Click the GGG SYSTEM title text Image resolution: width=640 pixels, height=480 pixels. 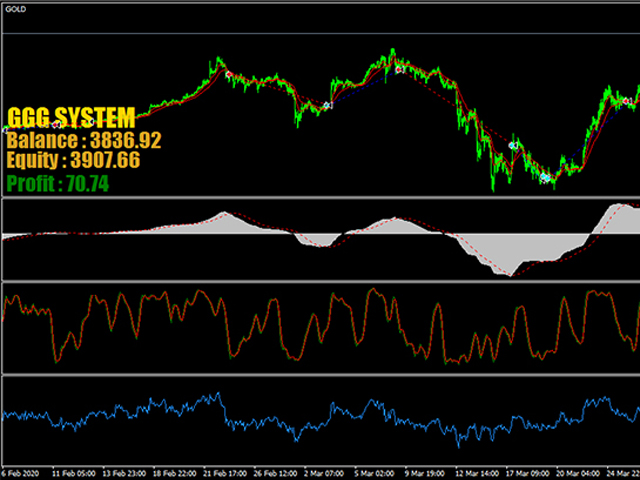click(71, 118)
